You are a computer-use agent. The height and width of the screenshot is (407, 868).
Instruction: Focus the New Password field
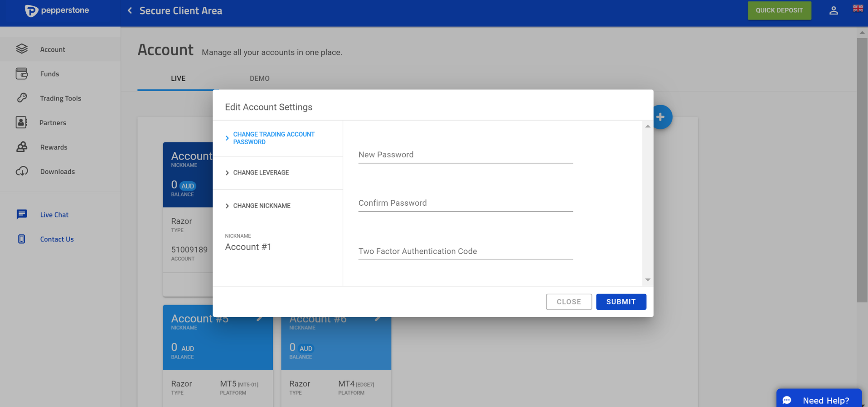click(x=466, y=155)
